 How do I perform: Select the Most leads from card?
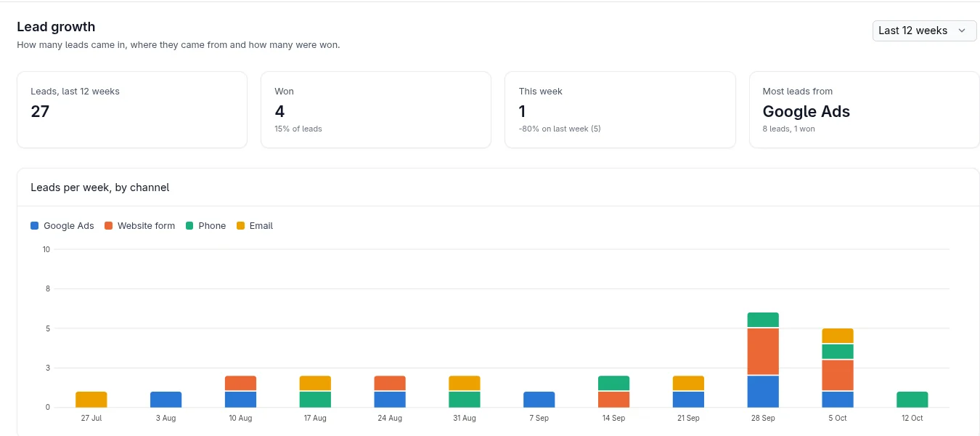click(864, 110)
